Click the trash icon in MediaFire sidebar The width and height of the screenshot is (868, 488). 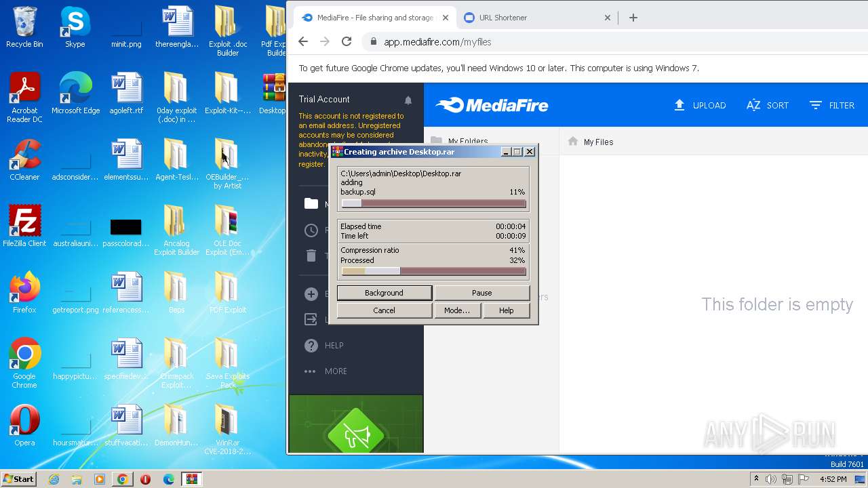(x=311, y=256)
